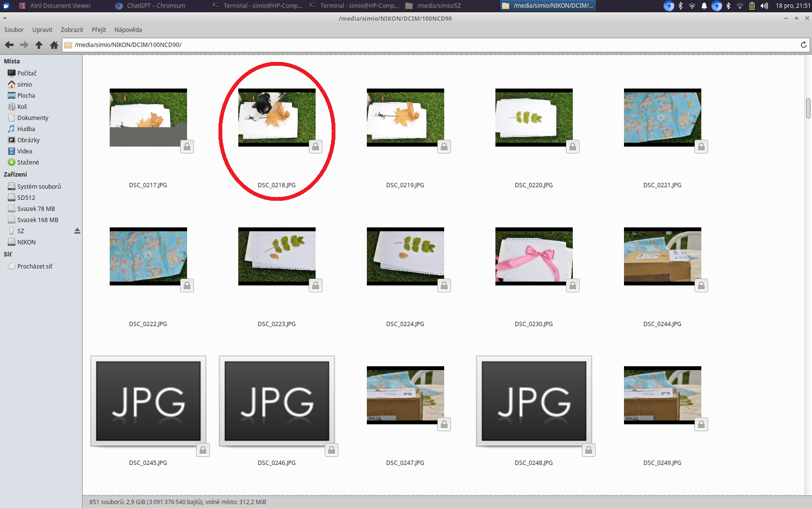Select the DSC_0230.JPG pink ribbon thumbnail
The width and height of the screenshot is (812, 508).
[x=534, y=256]
